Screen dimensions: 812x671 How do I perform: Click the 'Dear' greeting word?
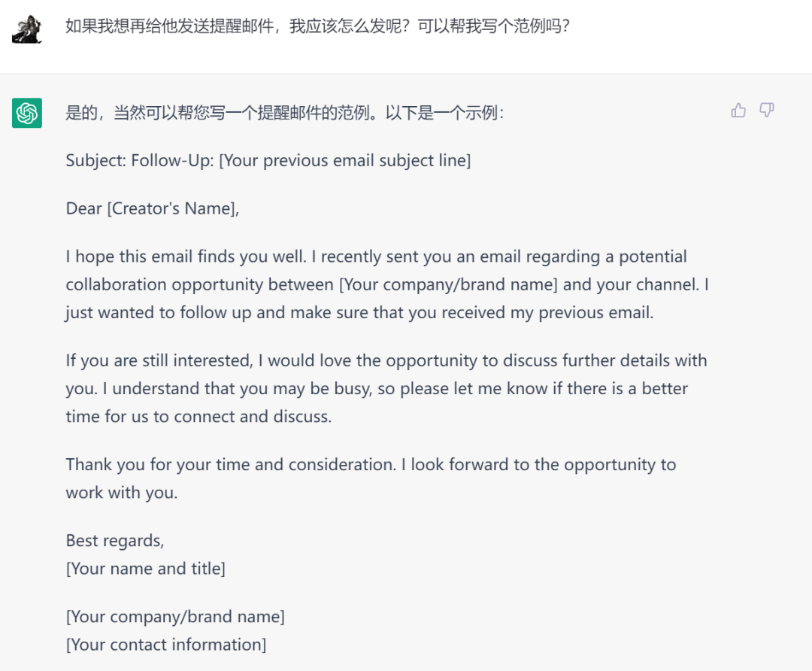click(x=84, y=208)
